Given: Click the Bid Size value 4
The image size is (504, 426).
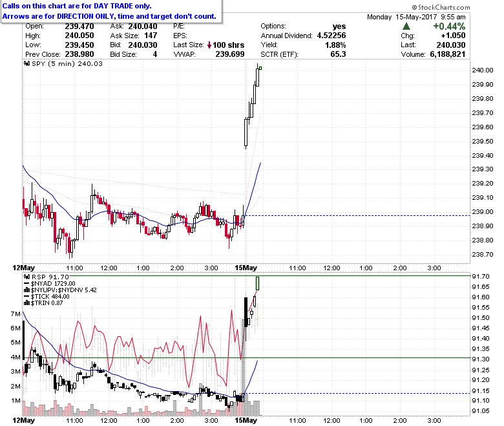Looking at the screenshot, I should click(x=155, y=54).
